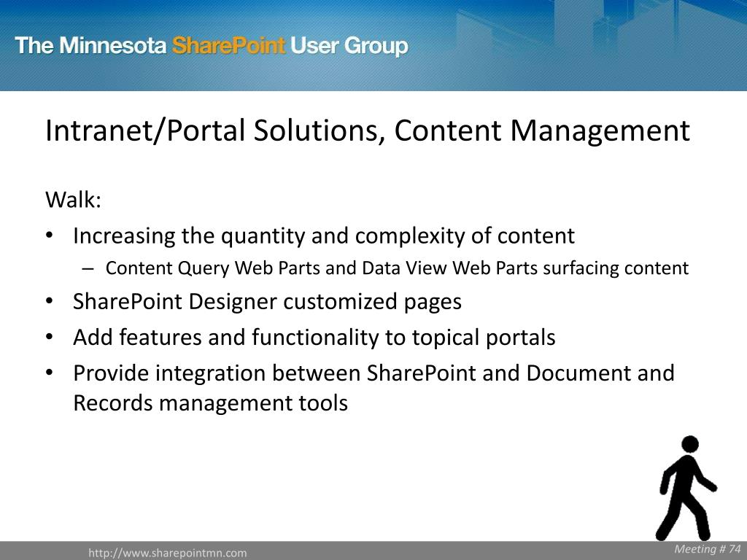
Task: Click the 'Walk:' heading text
Action: click(x=74, y=199)
